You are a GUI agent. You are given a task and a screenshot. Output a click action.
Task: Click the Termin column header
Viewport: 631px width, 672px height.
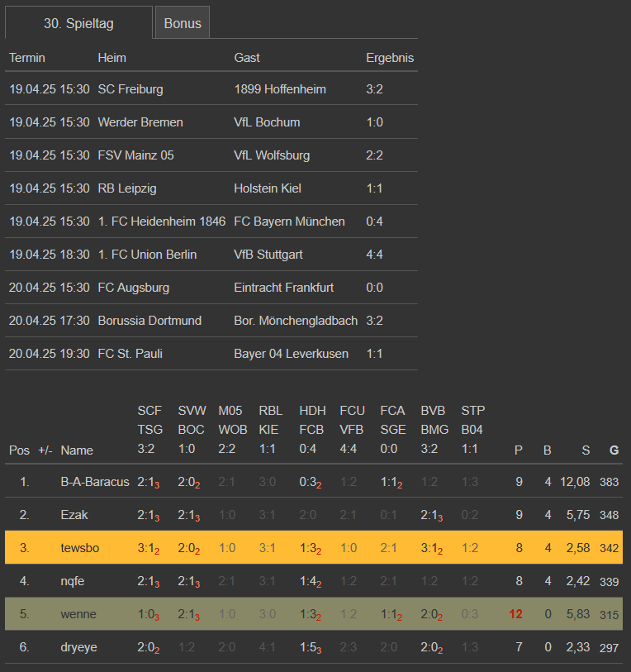coord(27,58)
